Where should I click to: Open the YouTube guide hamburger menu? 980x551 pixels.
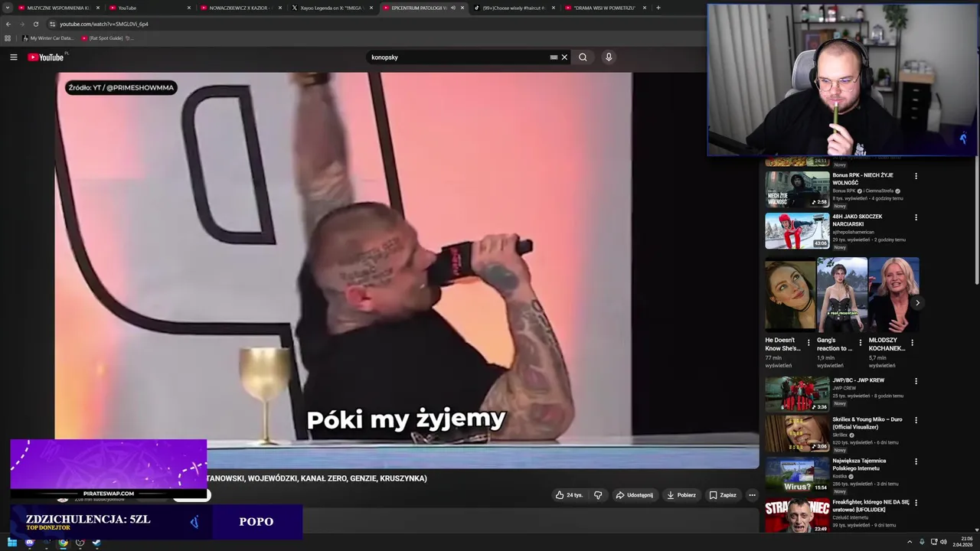tap(13, 57)
